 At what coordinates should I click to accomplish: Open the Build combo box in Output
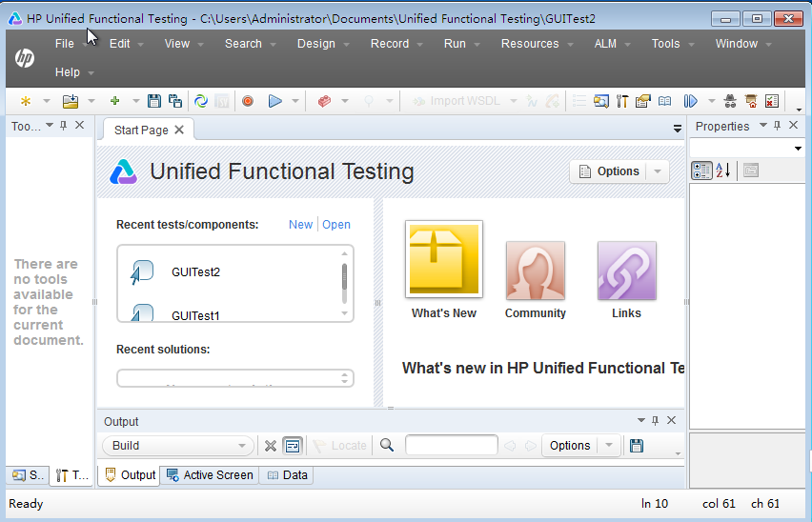[178, 446]
